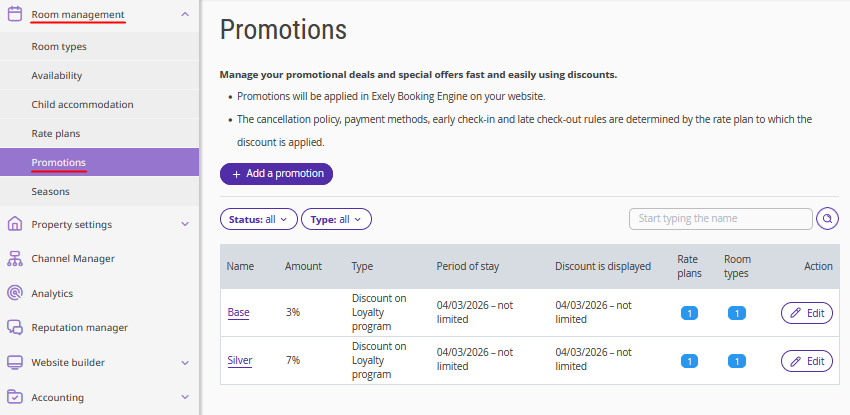Open the Status: all filter dropdown
Screen dimensions: 850x415
pyautogui.click(x=258, y=219)
